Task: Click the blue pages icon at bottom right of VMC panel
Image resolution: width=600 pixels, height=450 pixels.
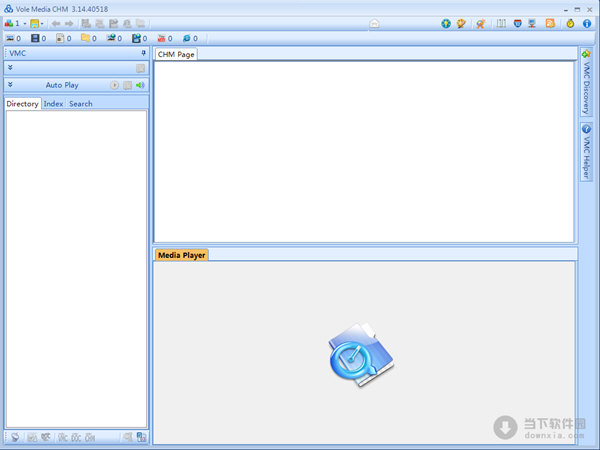Action: 141,437
